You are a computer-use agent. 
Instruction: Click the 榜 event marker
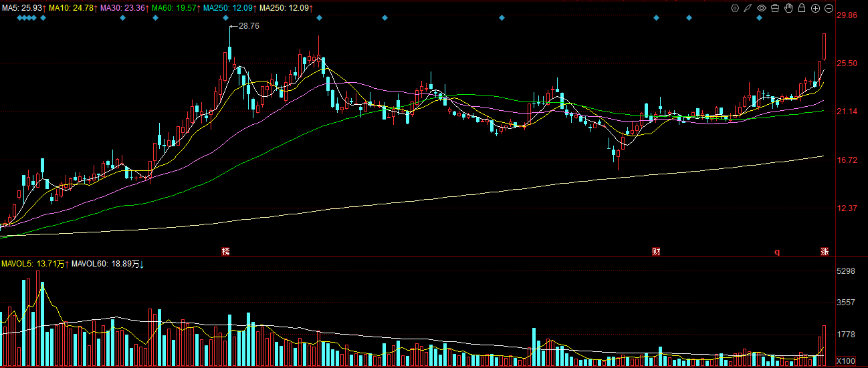226,252
